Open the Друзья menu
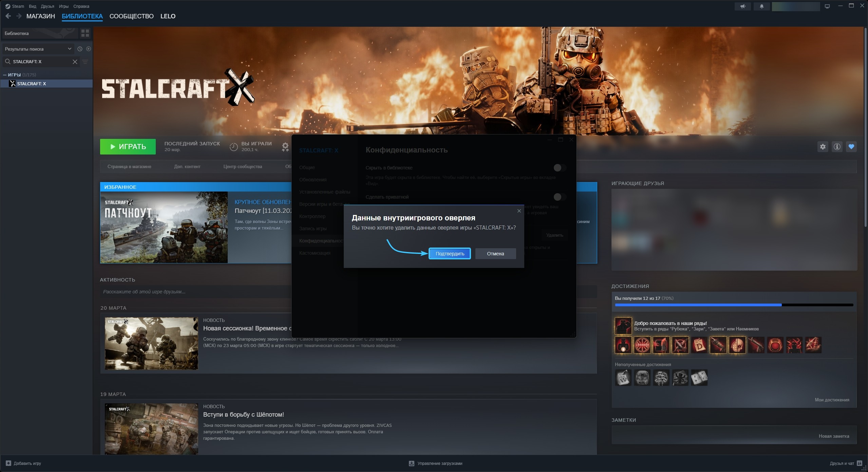Viewport: 868px width, 472px height. point(47,6)
